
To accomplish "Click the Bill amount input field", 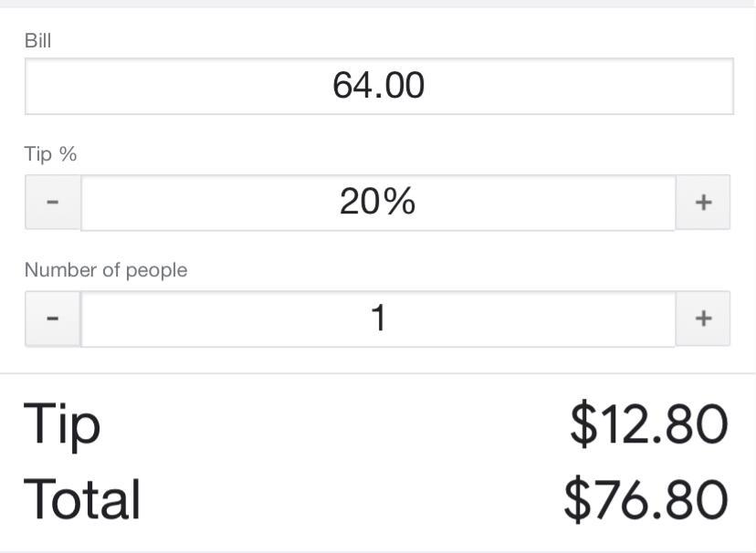I will [x=378, y=87].
